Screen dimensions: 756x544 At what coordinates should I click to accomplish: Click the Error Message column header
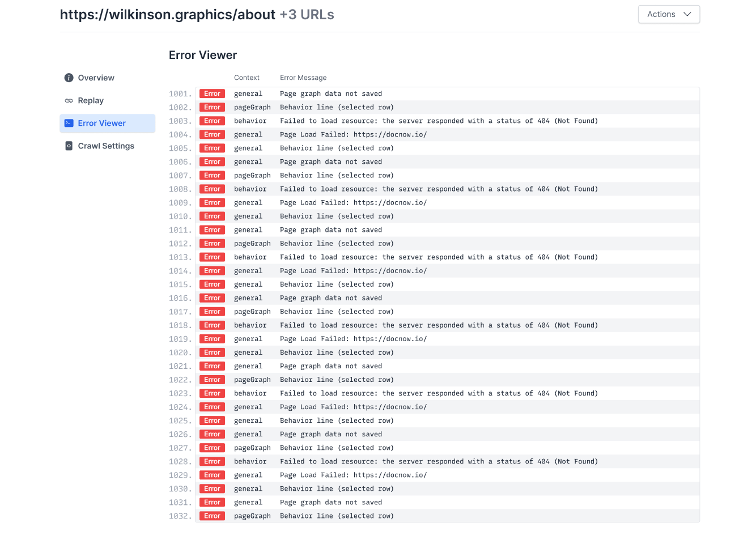[x=303, y=78]
